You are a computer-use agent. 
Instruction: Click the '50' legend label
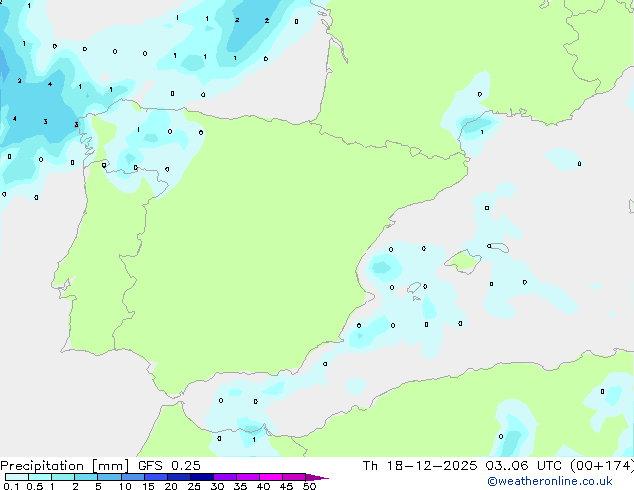[309, 486]
